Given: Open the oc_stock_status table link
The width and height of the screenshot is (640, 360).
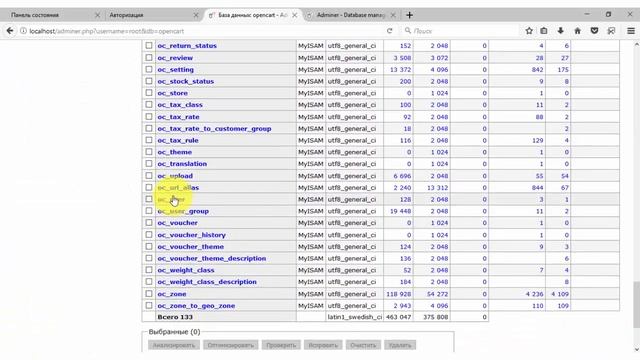Looking at the screenshot, I should click(x=186, y=81).
